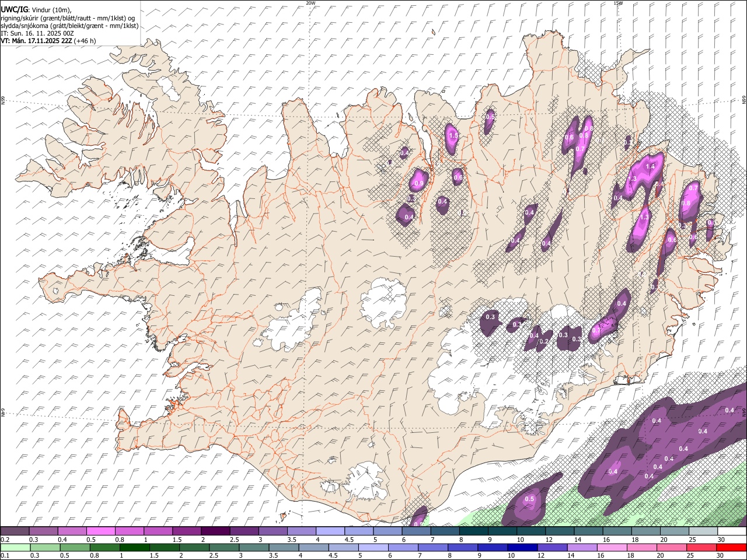Click the '30' label in the upper legend row
This screenshot has width=747, height=560.
(722, 540)
